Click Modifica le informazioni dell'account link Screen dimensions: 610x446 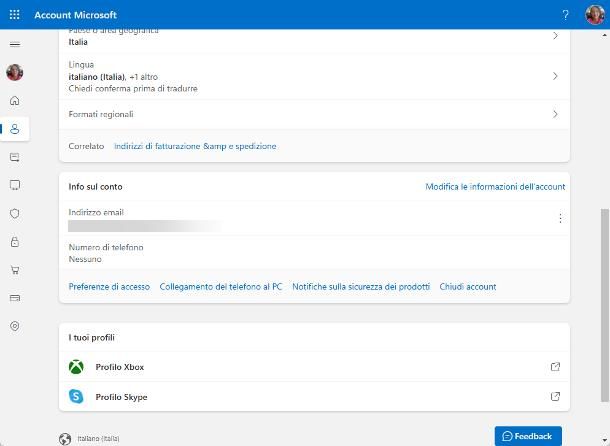pos(495,187)
